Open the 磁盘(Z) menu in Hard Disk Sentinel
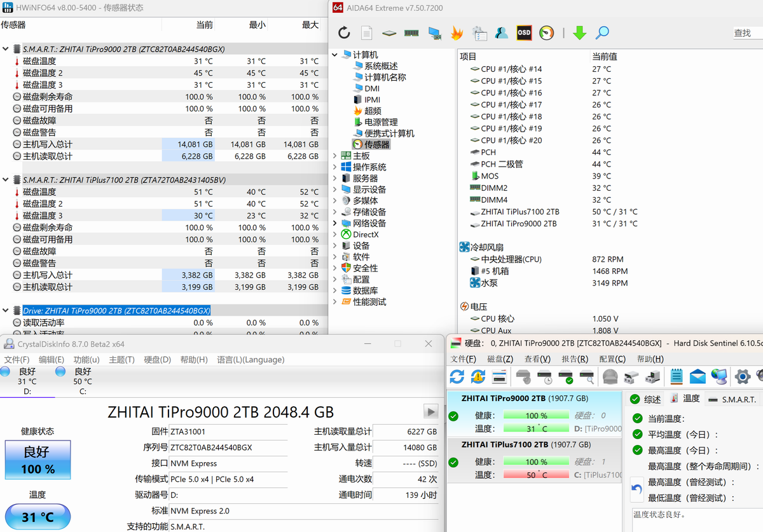The image size is (763, 532). click(500, 359)
